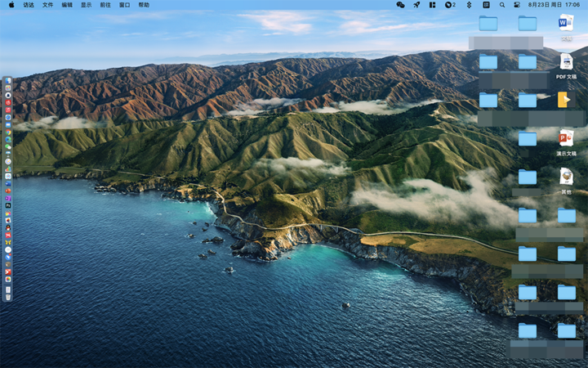Screen dimensions: 588x368
Task: Click the WeChat status icon in menu bar
Action: [400, 5]
